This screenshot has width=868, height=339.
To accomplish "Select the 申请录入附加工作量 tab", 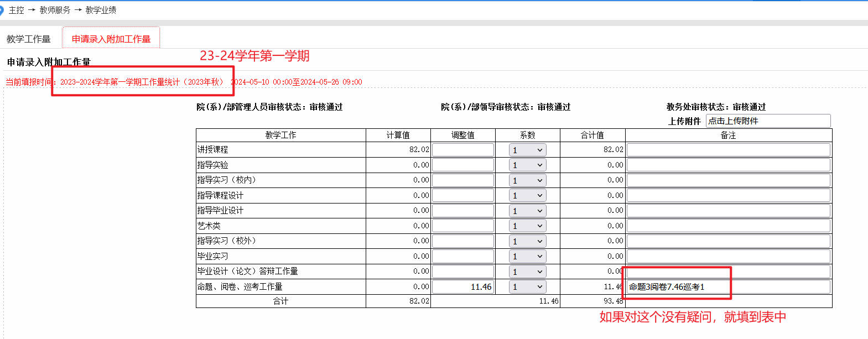I will coord(111,39).
